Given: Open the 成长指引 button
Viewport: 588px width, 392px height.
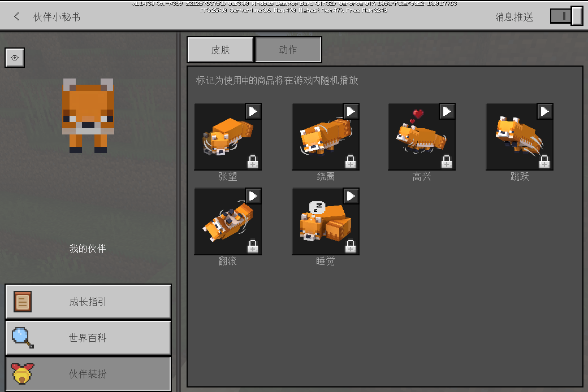Looking at the screenshot, I should point(88,301).
